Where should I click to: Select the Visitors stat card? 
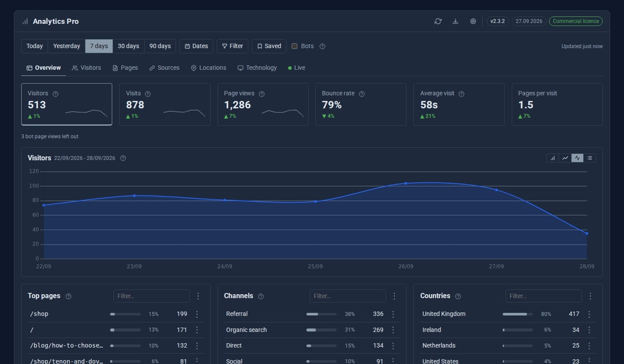tap(67, 104)
